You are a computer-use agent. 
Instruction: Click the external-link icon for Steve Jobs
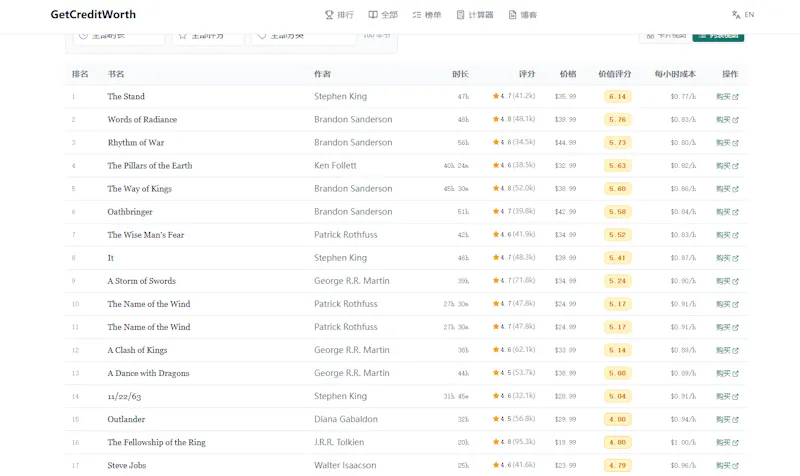[735, 466]
